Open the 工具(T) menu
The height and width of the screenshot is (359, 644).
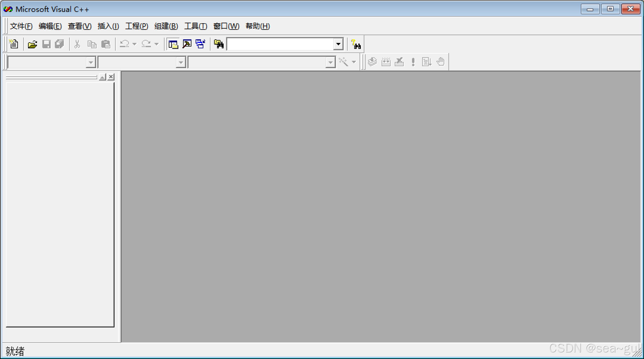[x=196, y=26]
